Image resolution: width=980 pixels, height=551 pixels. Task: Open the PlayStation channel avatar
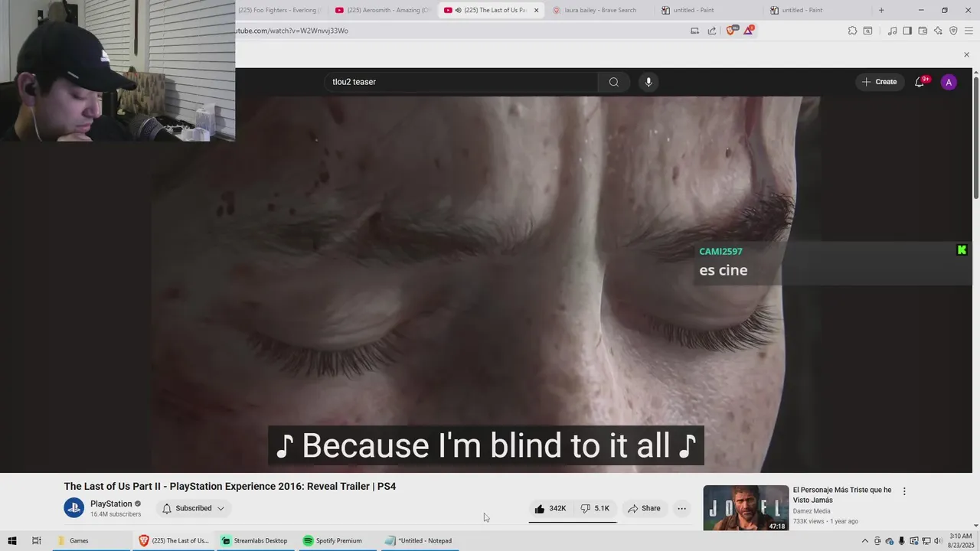coord(73,508)
